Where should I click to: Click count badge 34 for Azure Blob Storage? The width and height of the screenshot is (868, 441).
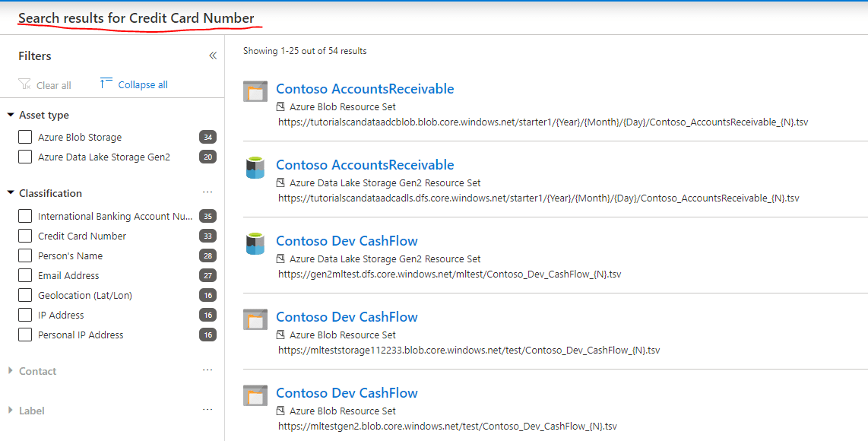[207, 137]
